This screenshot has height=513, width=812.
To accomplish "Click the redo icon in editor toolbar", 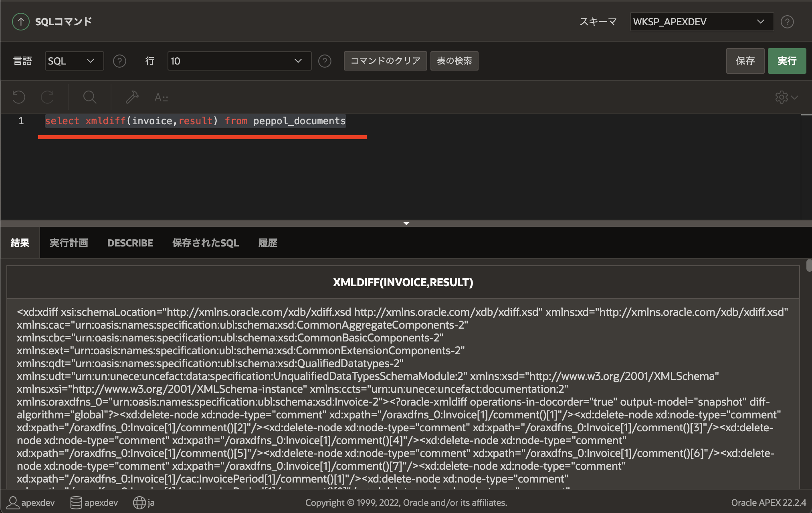I will [x=47, y=97].
